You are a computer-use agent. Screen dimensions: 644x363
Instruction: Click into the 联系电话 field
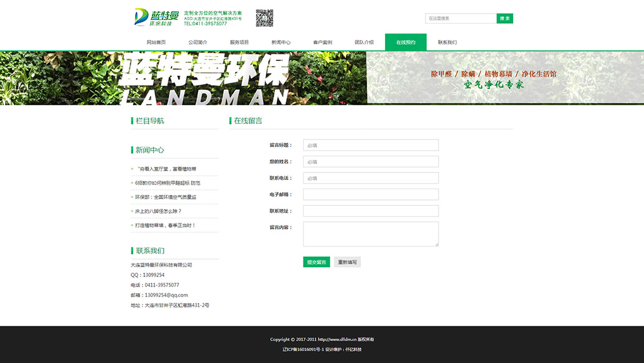tap(370, 178)
